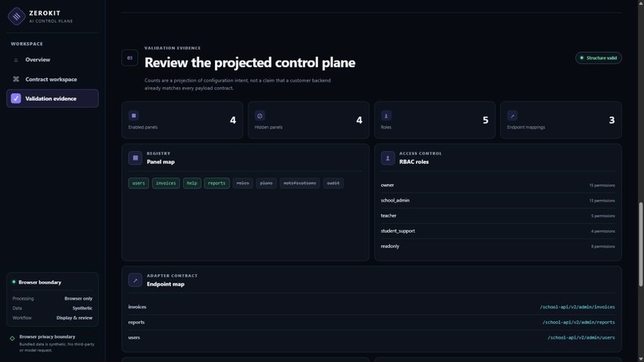Select the users panel tag
Viewport: 644px width, 362px height.
coord(138,183)
